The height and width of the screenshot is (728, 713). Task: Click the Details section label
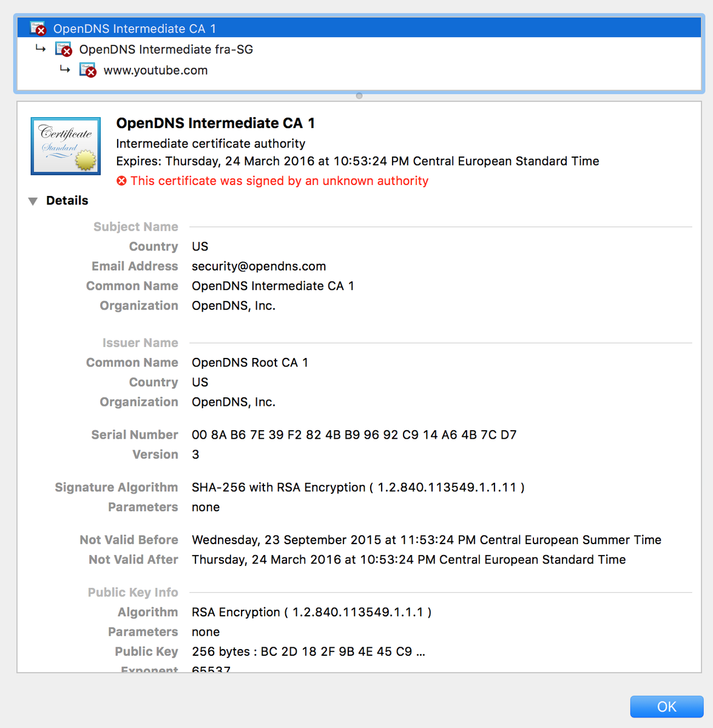tap(67, 201)
